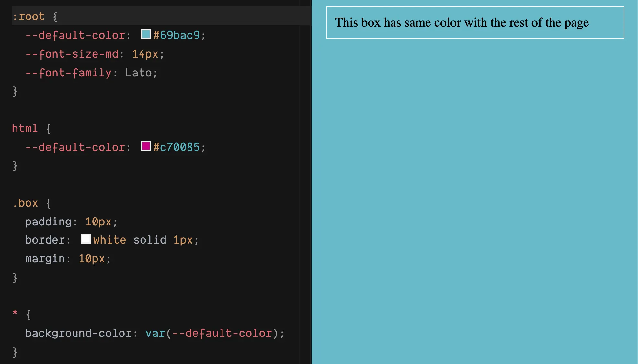Click the html selector text
The width and height of the screenshot is (638, 364).
coord(25,129)
